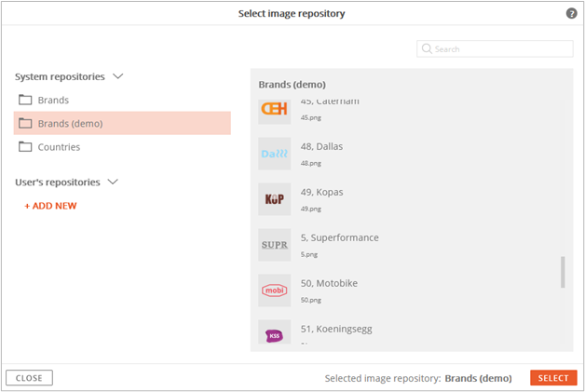585x392 pixels.
Task: Focus the Search input field
Action: pyautogui.click(x=495, y=48)
